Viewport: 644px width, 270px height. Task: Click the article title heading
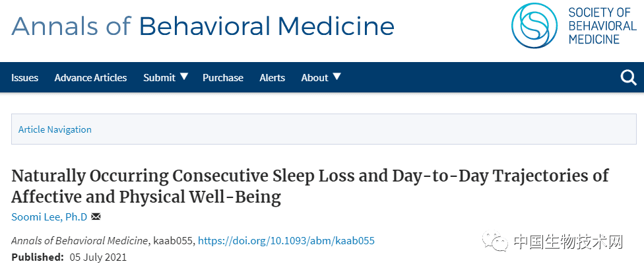pos(310,186)
